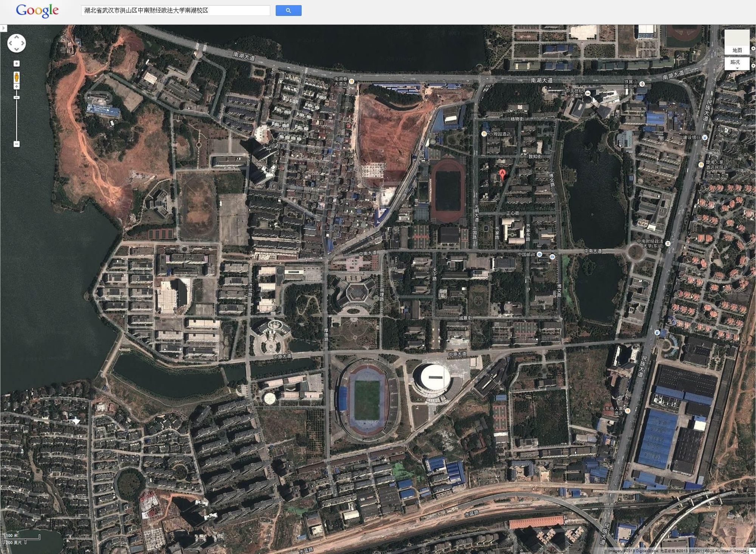Screen dimensions: 756x554
Task: Pan map up with the top arrow
Action: tap(17, 37)
